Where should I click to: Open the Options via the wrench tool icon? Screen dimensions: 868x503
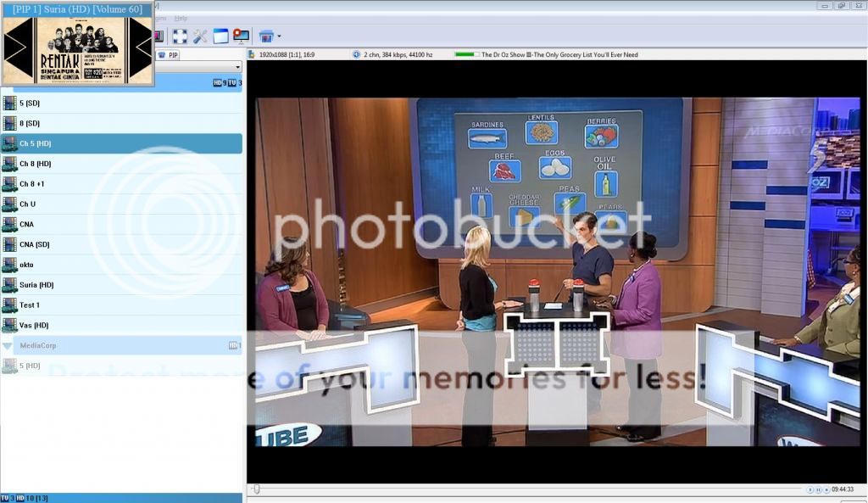point(199,36)
